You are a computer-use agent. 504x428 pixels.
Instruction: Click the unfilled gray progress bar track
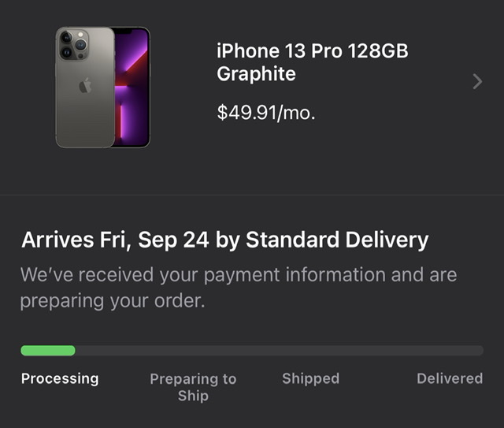coord(280,351)
